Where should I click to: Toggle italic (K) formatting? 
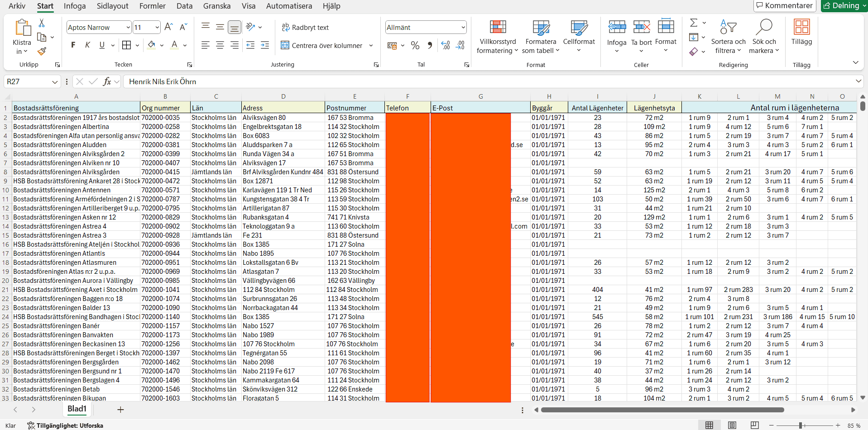(87, 45)
